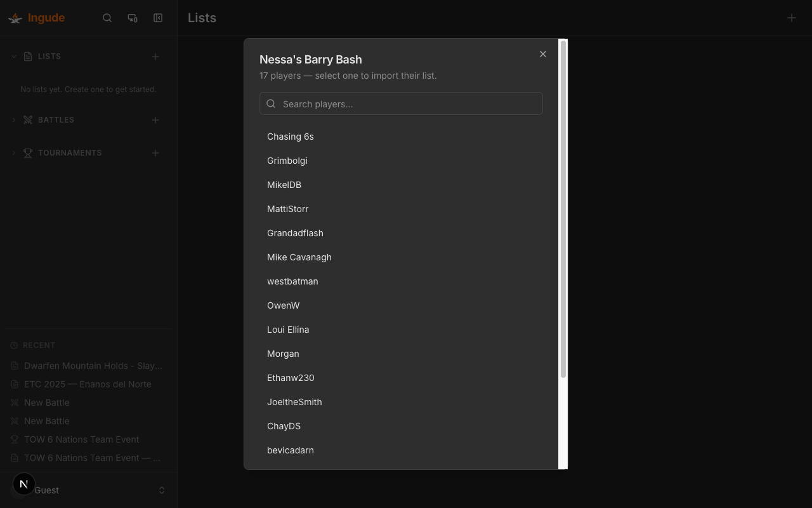Select Mike Cavanagh to import his list
The height and width of the screenshot is (508, 812).
(x=299, y=257)
